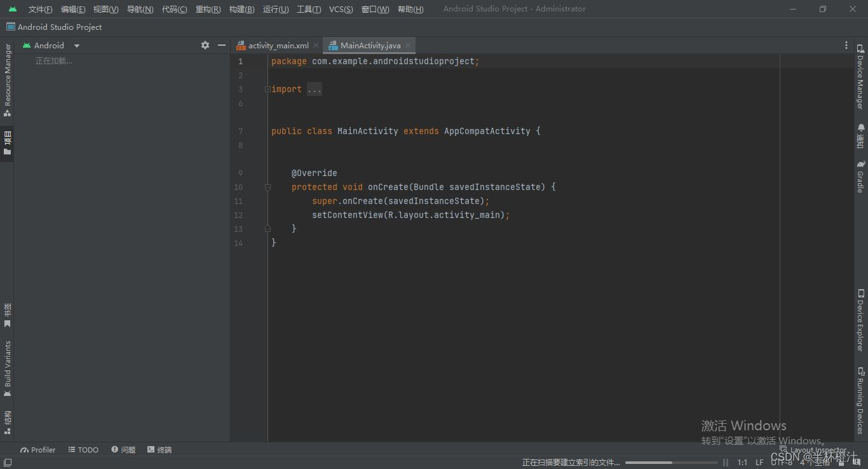Open the 文件(F) menu
This screenshot has height=469, width=868.
[x=40, y=9]
